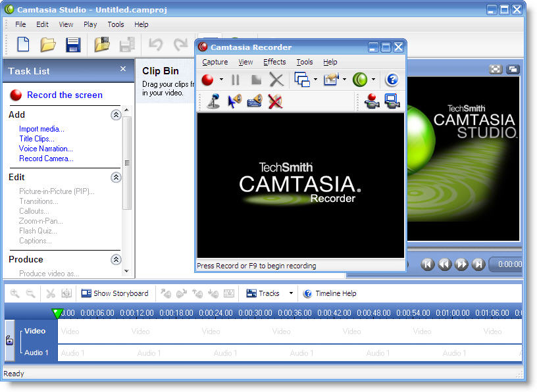Click the detach preview window icon

(x=513, y=70)
